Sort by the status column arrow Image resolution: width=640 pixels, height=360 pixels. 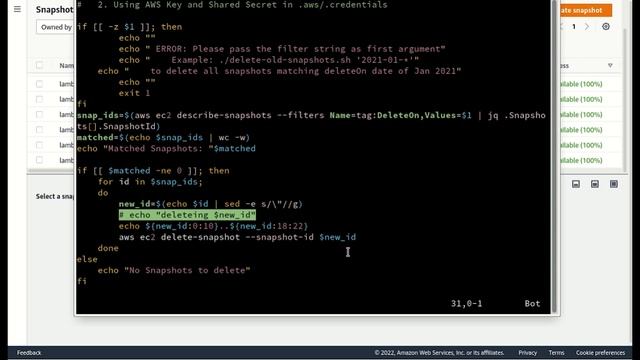[x=610, y=65]
